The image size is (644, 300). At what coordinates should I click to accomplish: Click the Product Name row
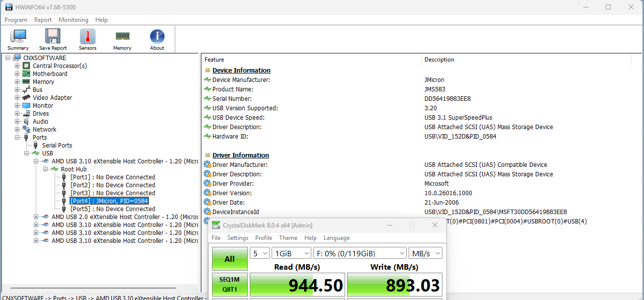(x=420, y=89)
